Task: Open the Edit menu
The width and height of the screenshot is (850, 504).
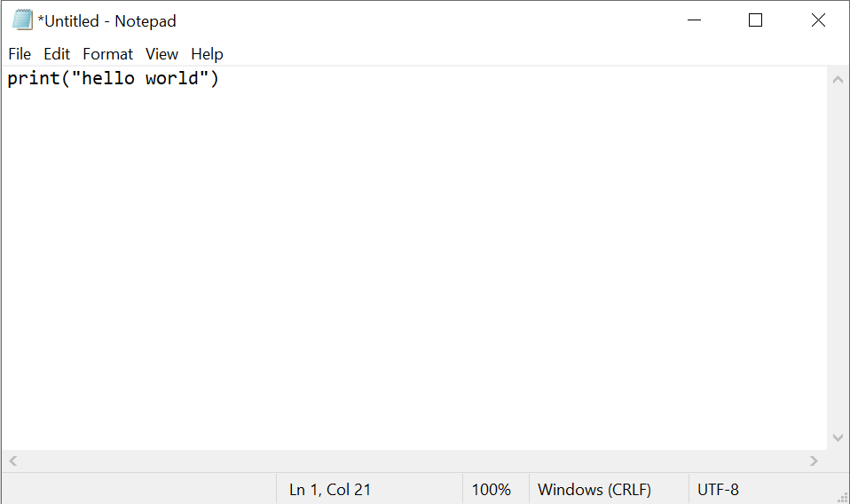Action: point(57,54)
